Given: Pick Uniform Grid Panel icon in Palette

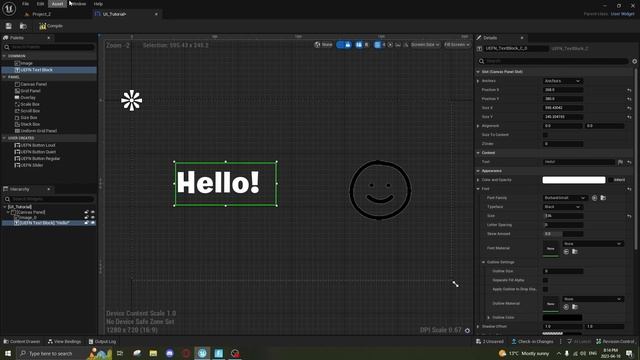Looking at the screenshot, I should 17,131.
